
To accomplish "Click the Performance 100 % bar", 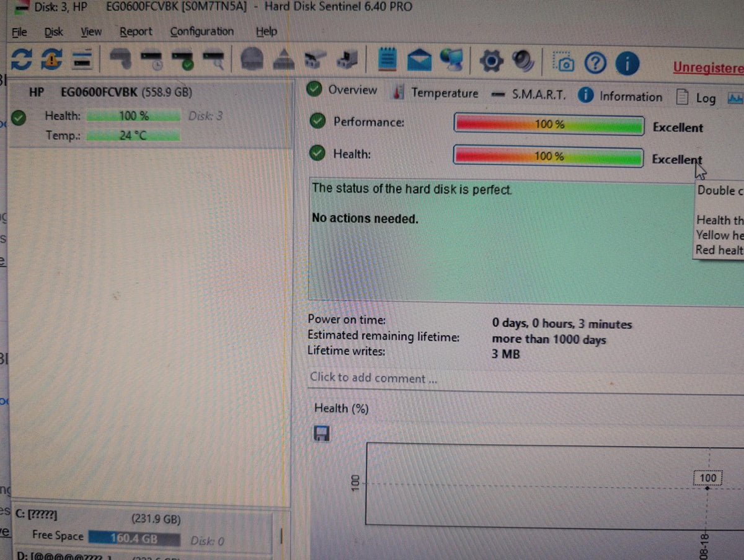I will pos(549,124).
